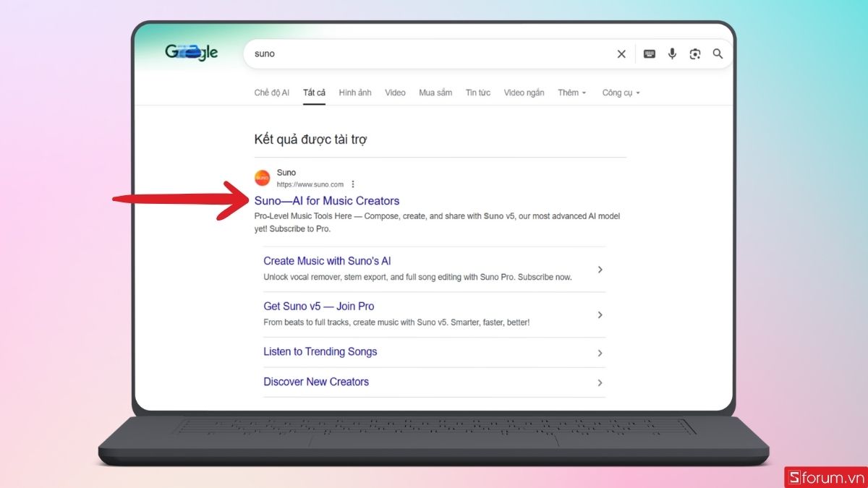Image resolution: width=868 pixels, height=488 pixels.
Task: Click the Google logo
Action: 191,53
